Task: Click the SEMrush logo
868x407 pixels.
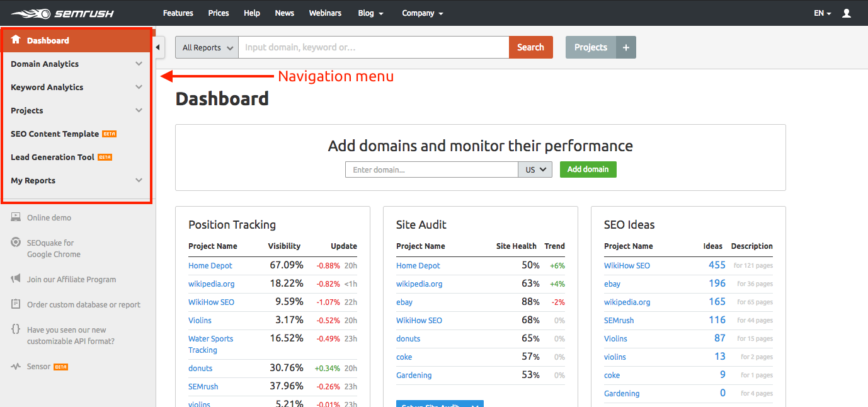Action: pos(62,13)
